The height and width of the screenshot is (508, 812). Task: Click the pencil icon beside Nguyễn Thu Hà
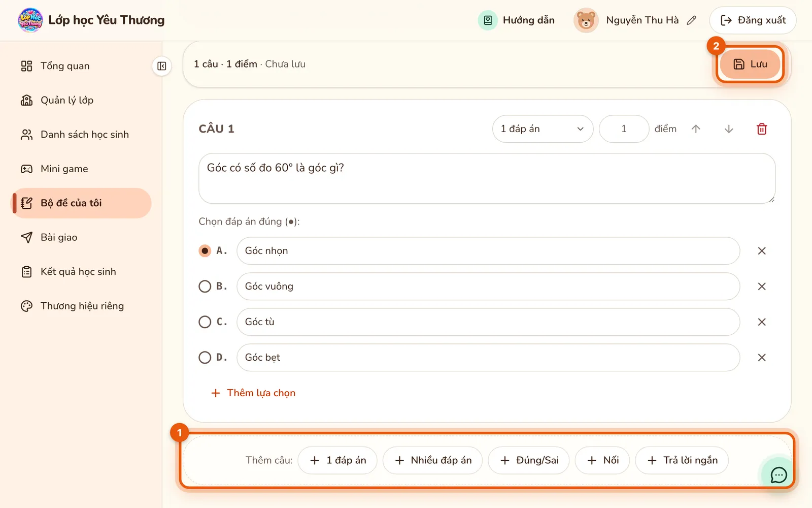coord(691,20)
